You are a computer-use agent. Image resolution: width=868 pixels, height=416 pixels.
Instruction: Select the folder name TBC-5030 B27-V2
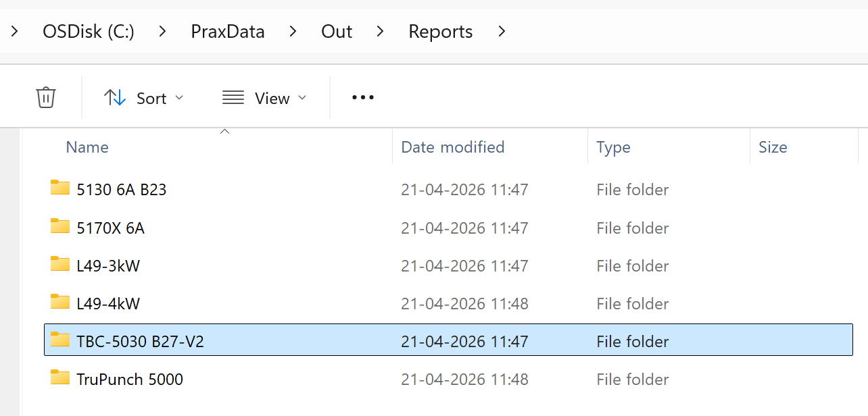pyautogui.click(x=141, y=342)
